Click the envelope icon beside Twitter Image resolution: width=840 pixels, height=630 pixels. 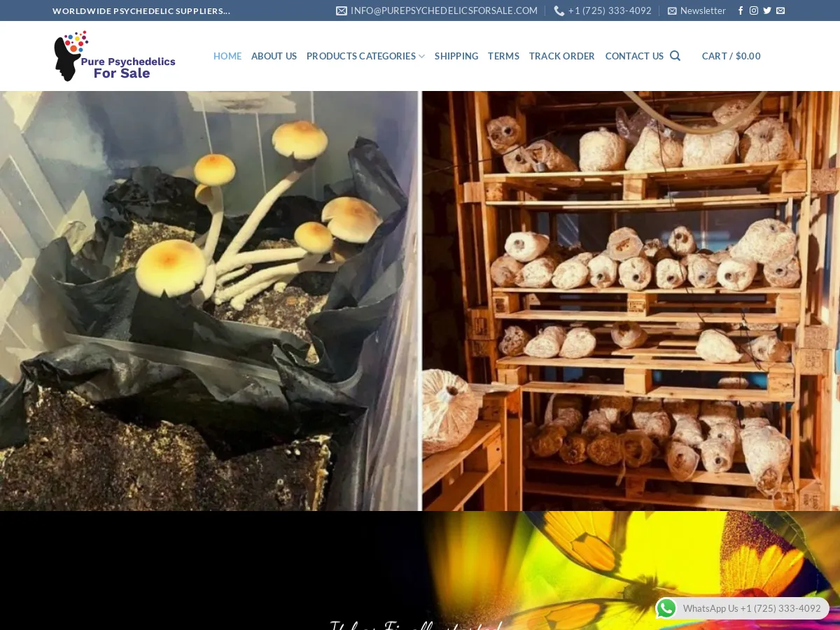(x=780, y=10)
